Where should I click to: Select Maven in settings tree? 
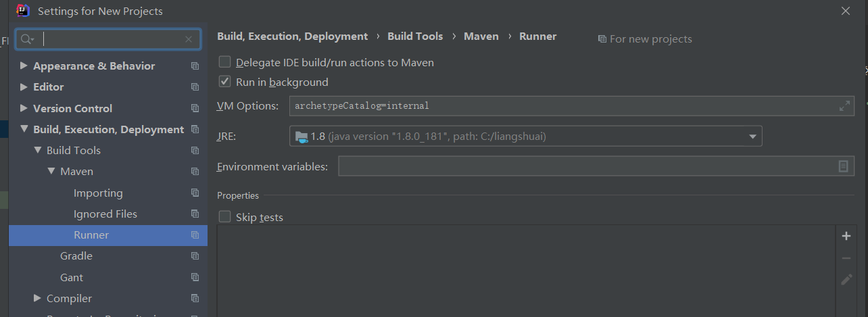tap(77, 172)
